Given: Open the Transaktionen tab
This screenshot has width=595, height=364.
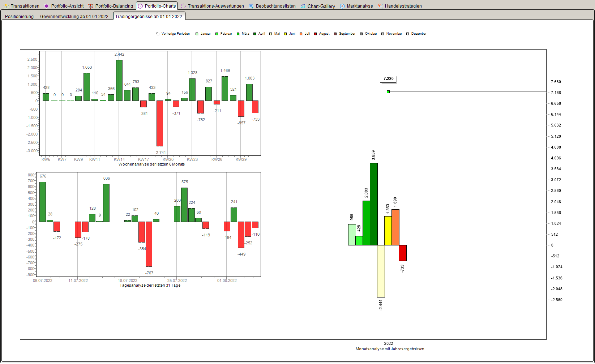Looking at the screenshot, I should pyautogui.click(x=22, y=6).
